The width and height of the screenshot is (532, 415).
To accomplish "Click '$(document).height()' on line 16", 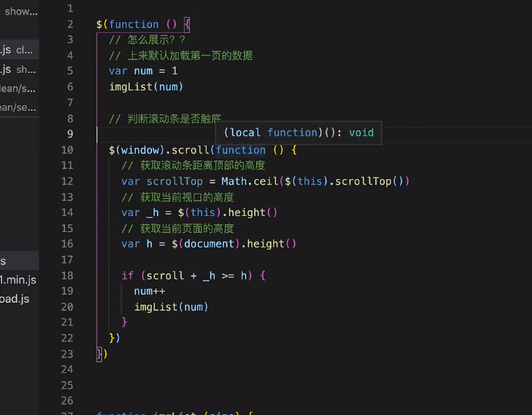I will coord(234,244).
